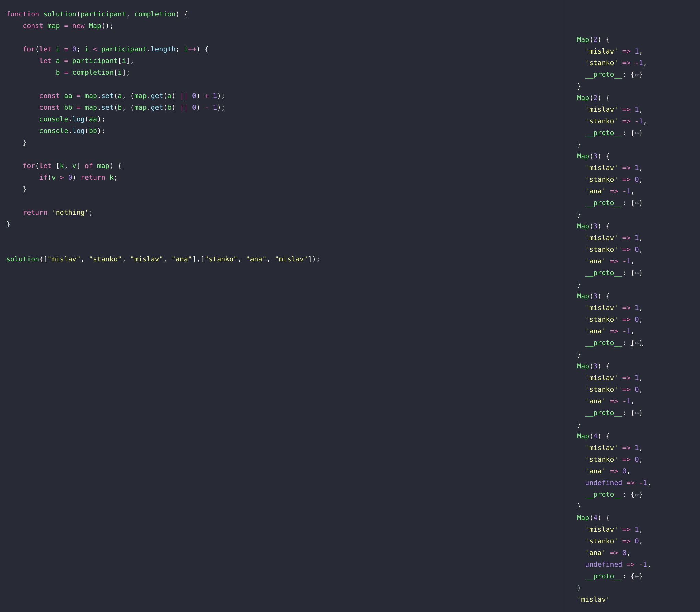Click 'stanko' => -1 in the first Map(2)
This screenshot has height=612, width=700.
[616, 63]
